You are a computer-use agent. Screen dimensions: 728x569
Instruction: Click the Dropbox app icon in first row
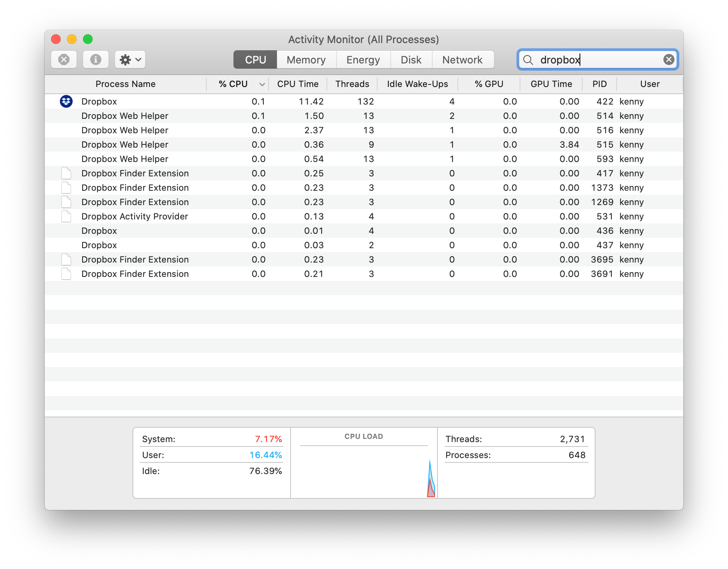point(66,101)
